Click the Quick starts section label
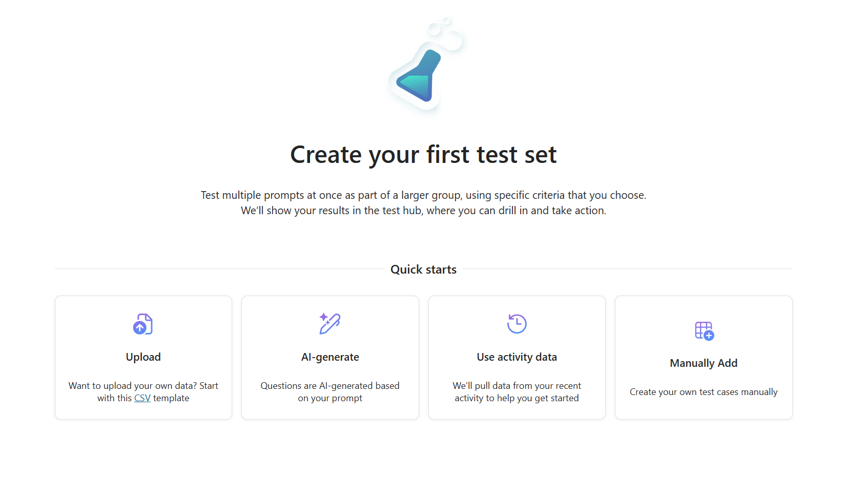The image size is (868, 498). click(424, 269)
